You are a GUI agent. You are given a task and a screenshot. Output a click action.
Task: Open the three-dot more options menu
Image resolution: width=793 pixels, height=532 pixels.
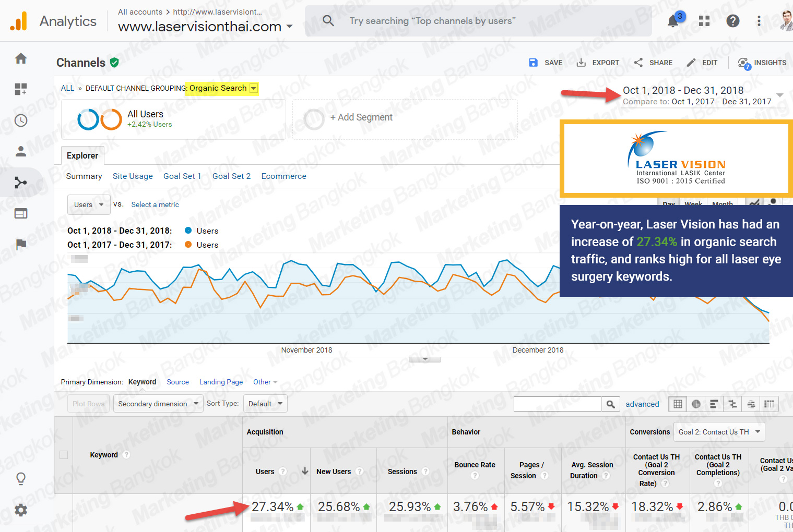pyautogui.click(x=759, y=21)
